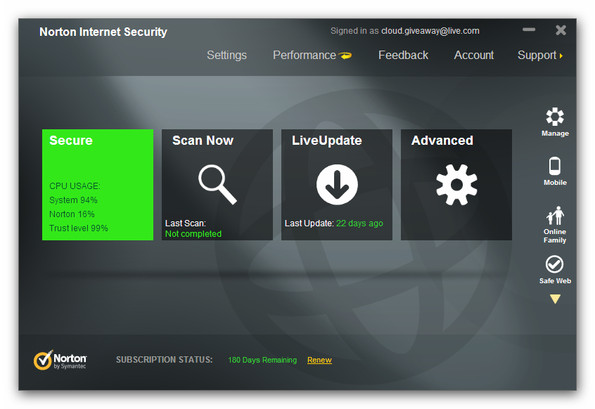Click the Scan Now magnifying glass icon
This screenshot has width=595, height=409.
(x=217, y=184)
